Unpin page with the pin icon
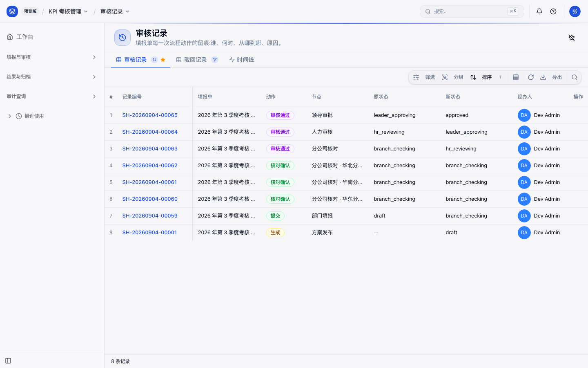Viewport: 588px width, 368px height. (572, 38)
